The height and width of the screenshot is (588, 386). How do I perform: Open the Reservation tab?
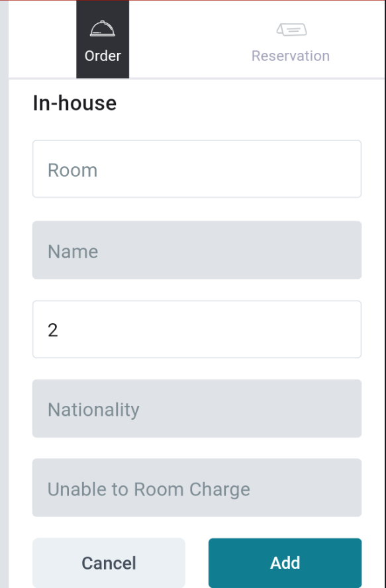click(291, 39)
